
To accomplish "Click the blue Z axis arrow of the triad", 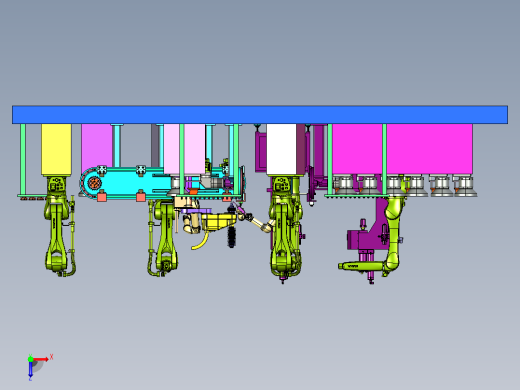I will coord(30,369).
